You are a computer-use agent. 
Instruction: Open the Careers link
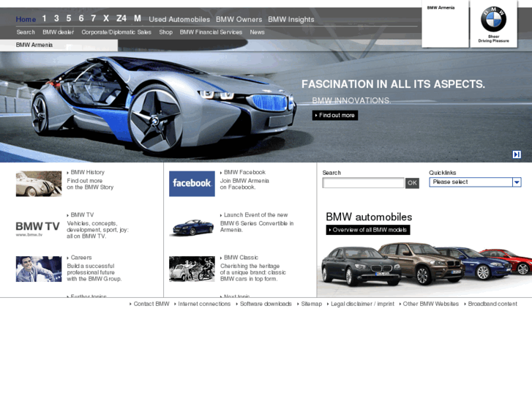click(81, 258)
